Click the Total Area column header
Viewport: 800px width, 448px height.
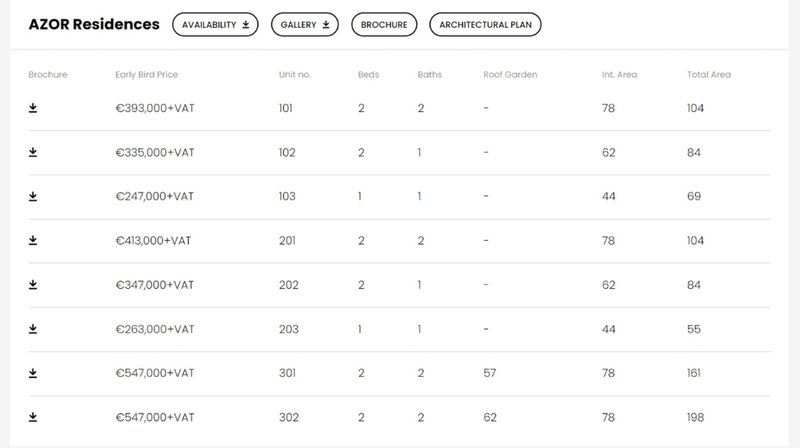coord(709,74)
